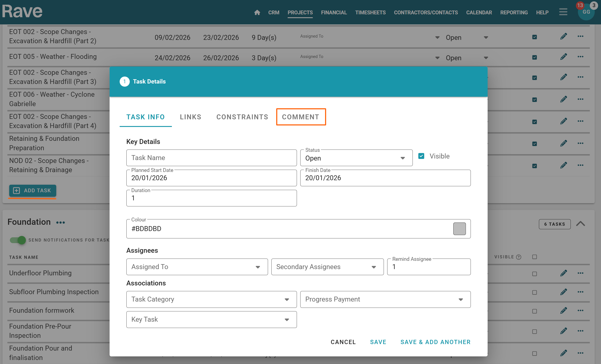Click the GG user avatar
The height and width of the screenshot is (364, 601).
pos(586,12)
